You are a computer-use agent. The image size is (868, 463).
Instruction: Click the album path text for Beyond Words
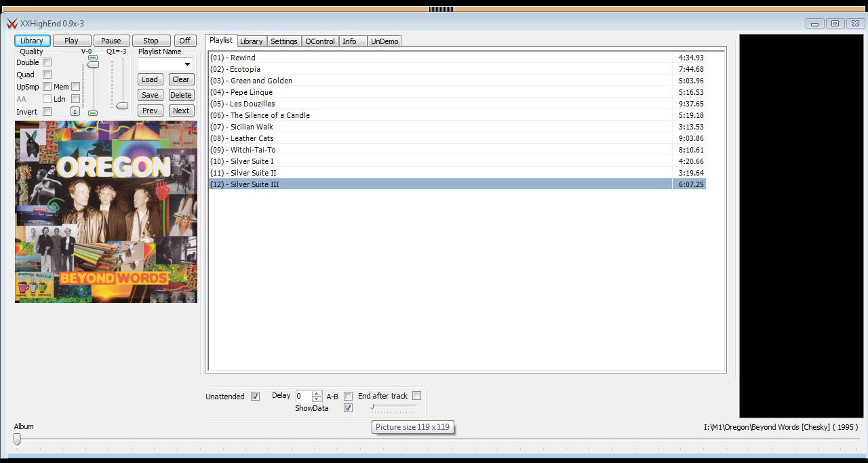coord(781,427)
